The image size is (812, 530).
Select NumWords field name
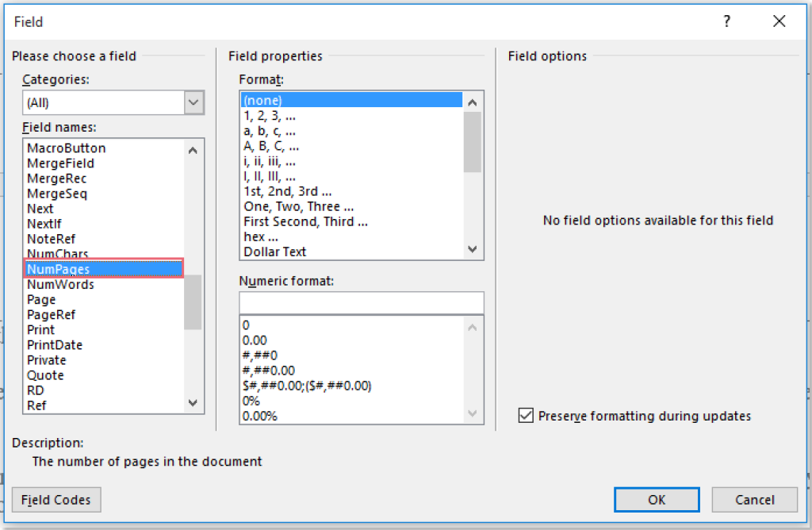coord(62,284)
